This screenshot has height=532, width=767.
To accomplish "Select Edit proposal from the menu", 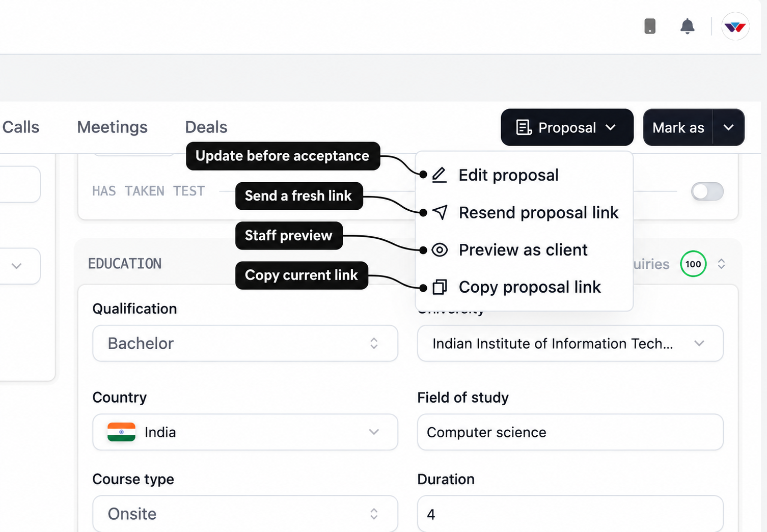I will click(524, 175).
